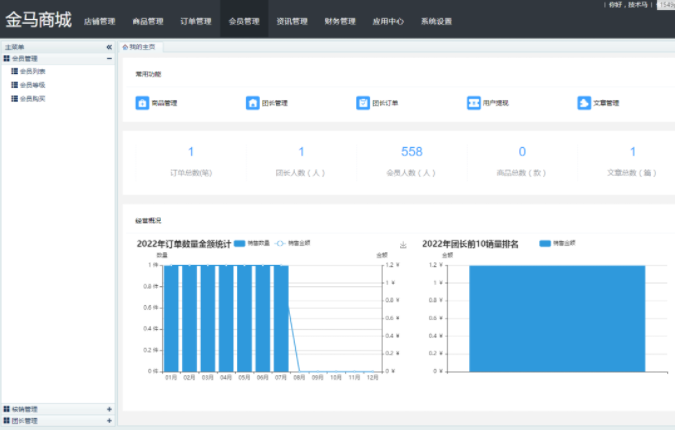The height and width of the screenshot is (430, 675).
Task: Expand the 核销管理 sidebar section
Action: [109, 409]
